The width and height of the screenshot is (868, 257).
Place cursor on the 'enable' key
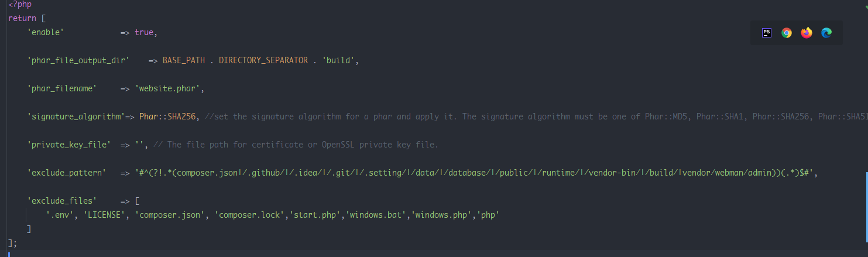46,32
